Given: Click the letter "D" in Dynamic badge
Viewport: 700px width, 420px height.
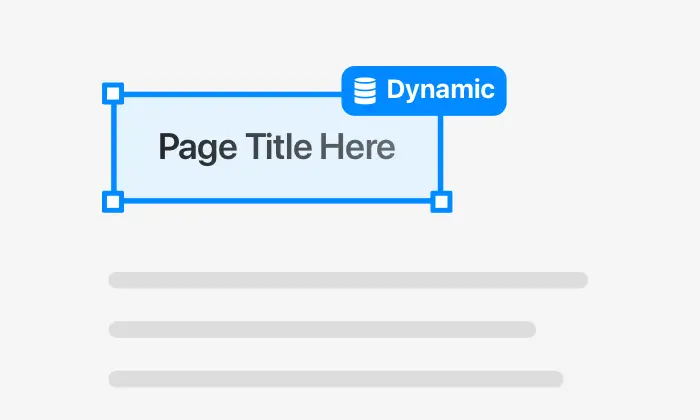Looking at the screenshot, I should click(x=395, y=89).
